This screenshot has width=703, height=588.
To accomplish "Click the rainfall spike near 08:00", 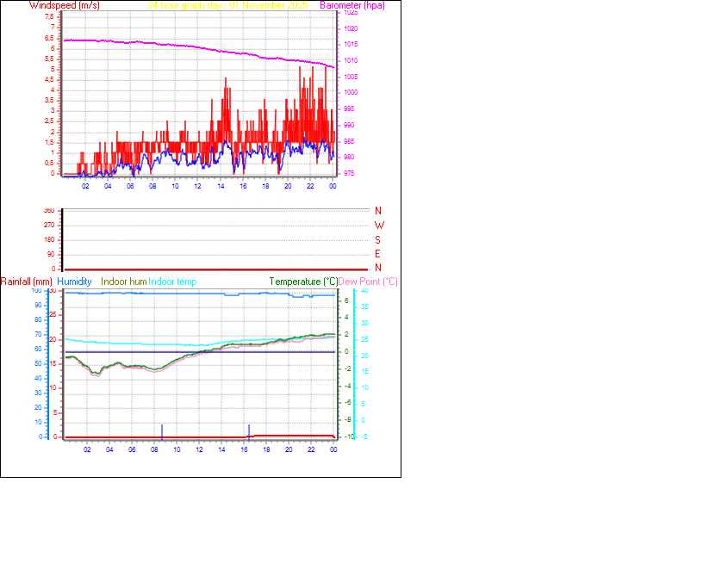I will coord(163,431).
